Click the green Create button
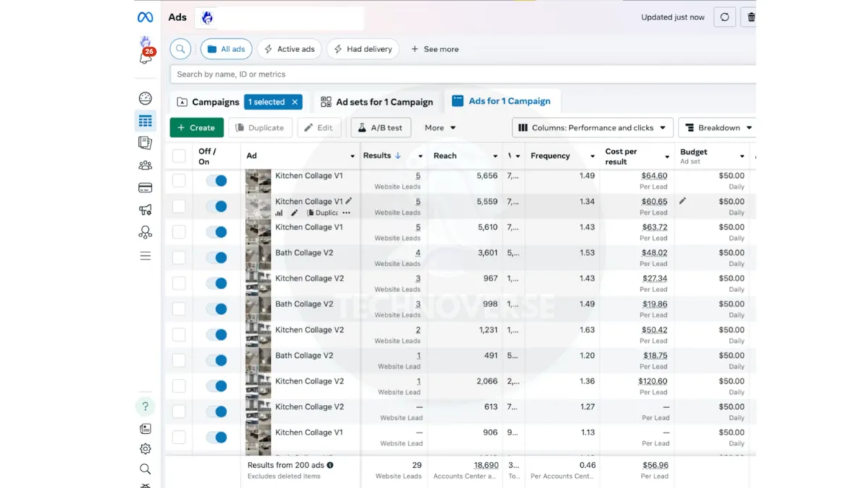The image size is (868, 488). tap(197, 128)
